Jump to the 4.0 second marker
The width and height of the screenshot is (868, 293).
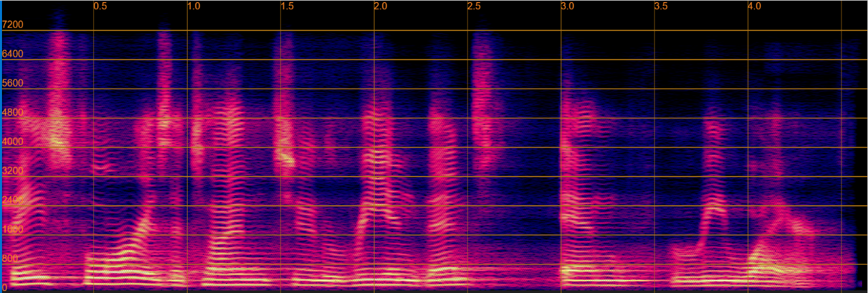(x=755, y=6)
